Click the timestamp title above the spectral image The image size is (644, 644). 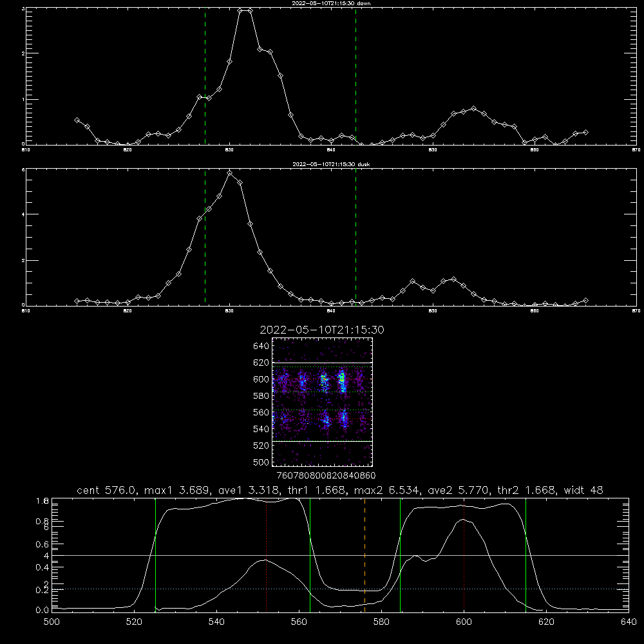322,330
